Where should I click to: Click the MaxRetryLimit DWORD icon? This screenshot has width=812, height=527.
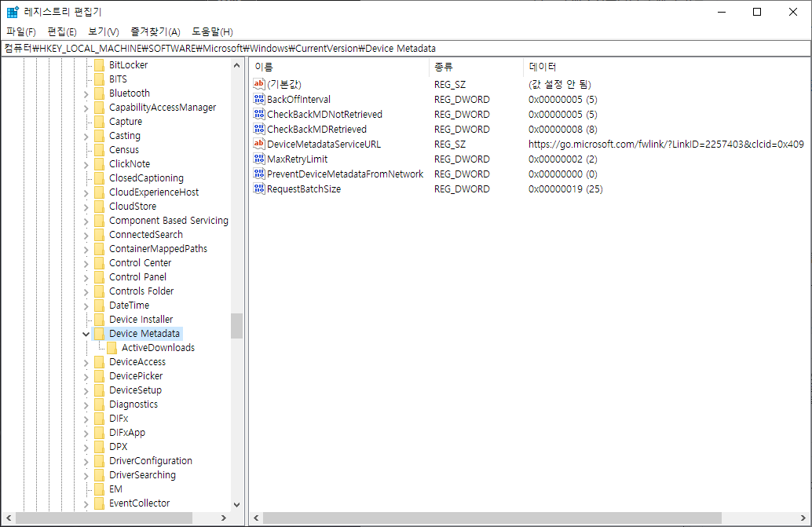259,159
